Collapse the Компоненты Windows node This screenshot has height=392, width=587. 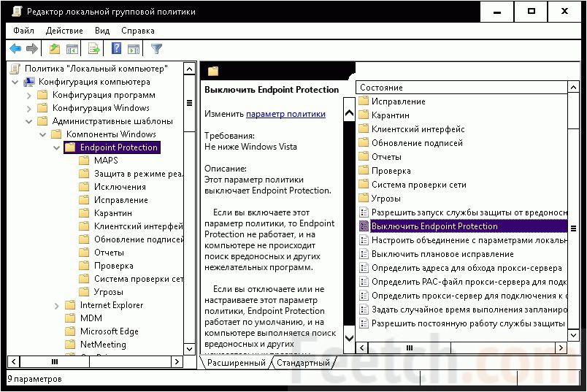(42, 134)
